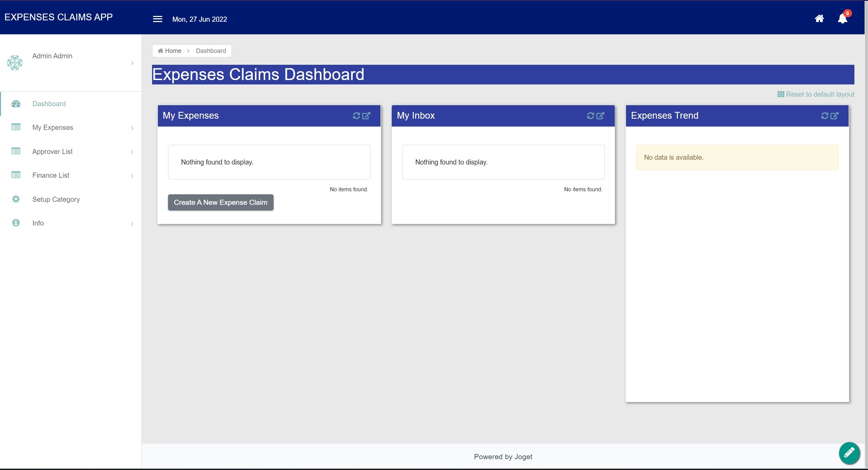Open the notifications bell icon
The width and height of the screenshot is (868, 470).
pos(843,19)
